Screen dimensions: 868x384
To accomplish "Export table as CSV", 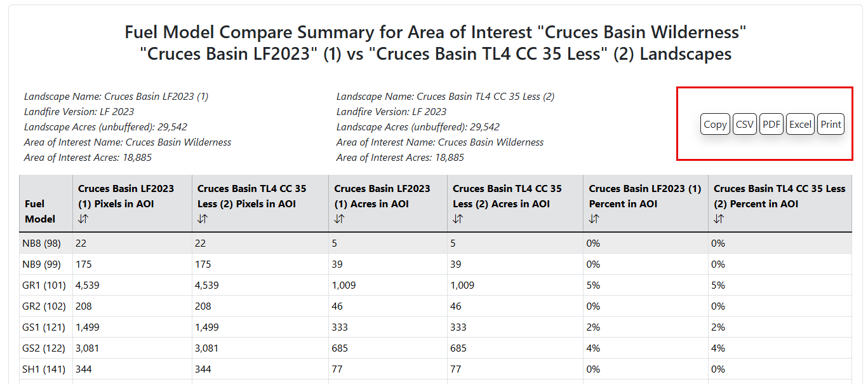I will pos(744,125).
